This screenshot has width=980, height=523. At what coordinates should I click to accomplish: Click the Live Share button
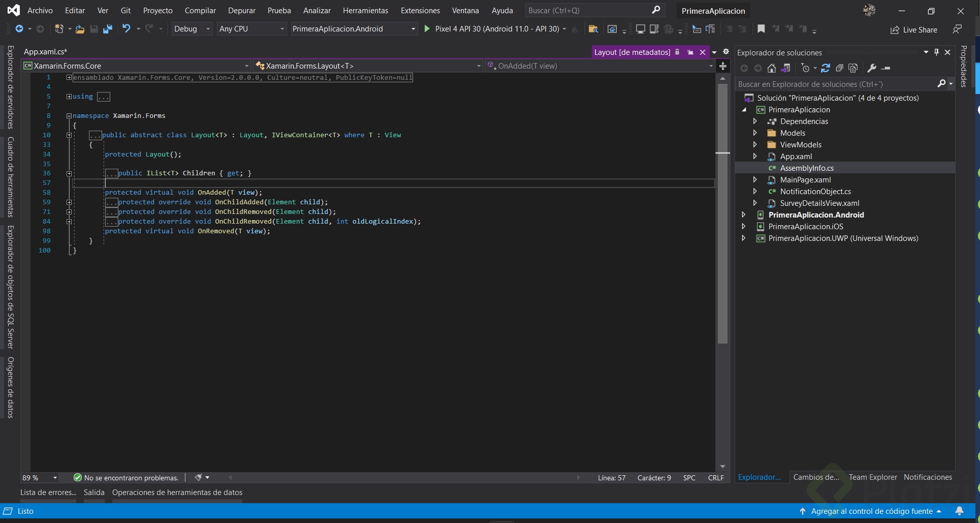(914, 30)
